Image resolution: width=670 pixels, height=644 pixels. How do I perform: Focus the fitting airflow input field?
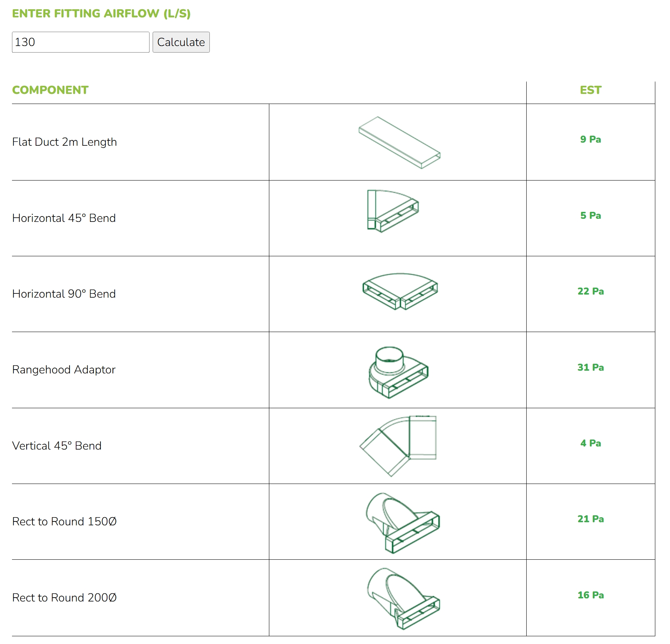(81, 42)
